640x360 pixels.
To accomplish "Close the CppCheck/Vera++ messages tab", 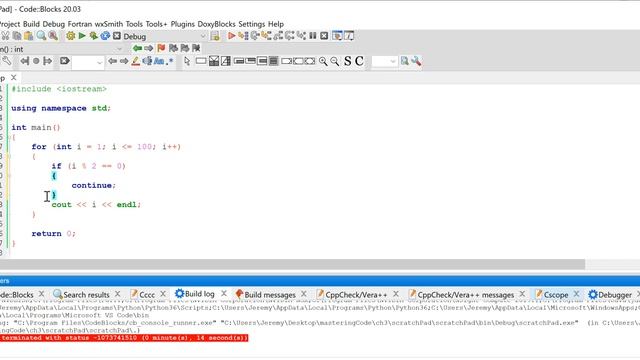I will (x=522, y=294).
